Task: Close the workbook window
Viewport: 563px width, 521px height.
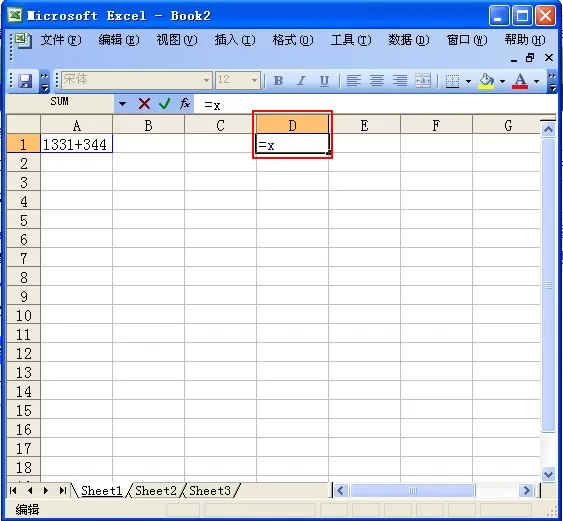Action: pyautogui.click(x=549, y=57)
